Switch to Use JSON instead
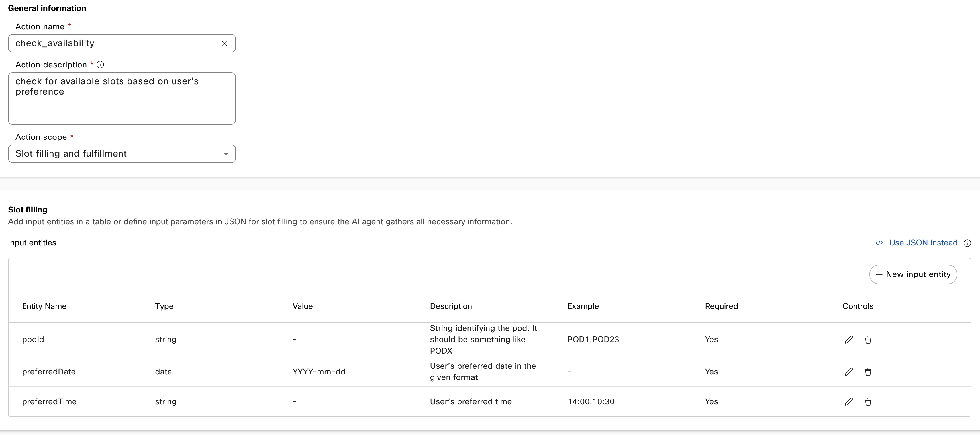This screenshot has width=980, height=435. pyautogui.click(x=923, y=243)
